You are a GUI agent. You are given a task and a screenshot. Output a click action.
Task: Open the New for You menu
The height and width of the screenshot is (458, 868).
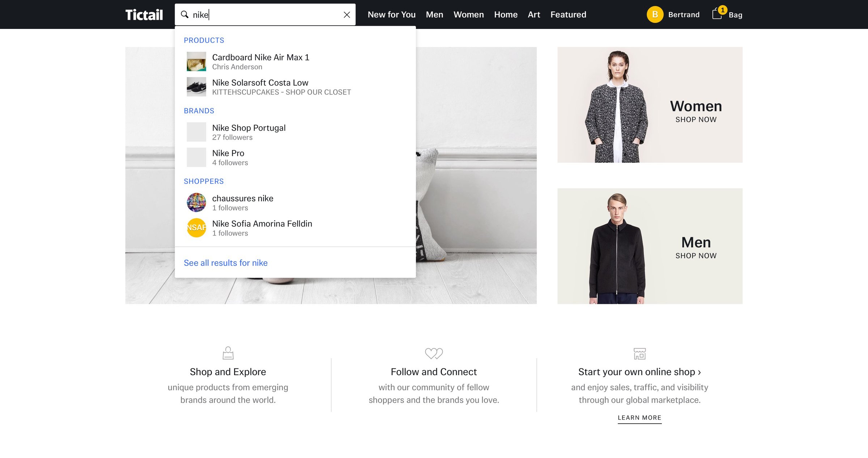[391, 15]
